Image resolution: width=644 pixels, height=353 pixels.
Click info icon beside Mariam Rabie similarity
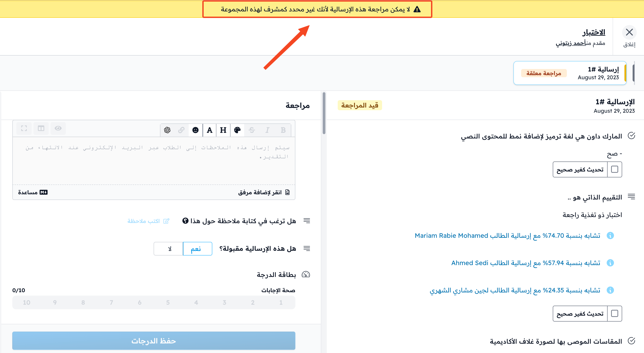click(x=610, y=235)
